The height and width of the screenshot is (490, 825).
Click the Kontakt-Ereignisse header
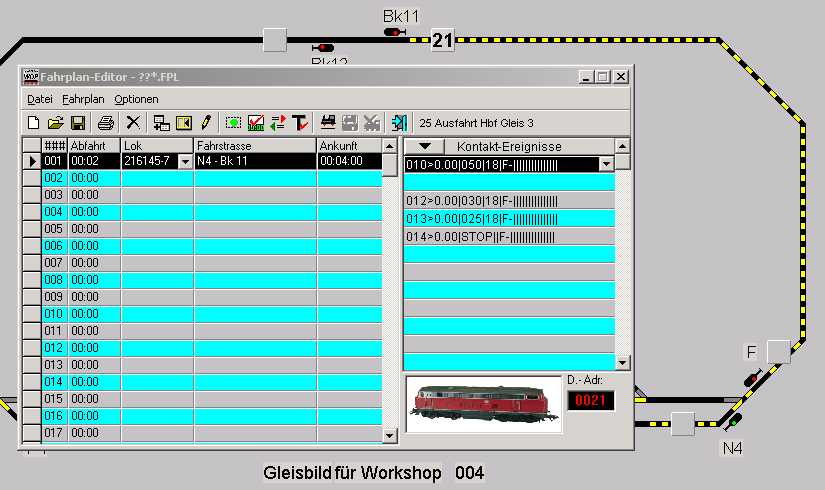529,146
